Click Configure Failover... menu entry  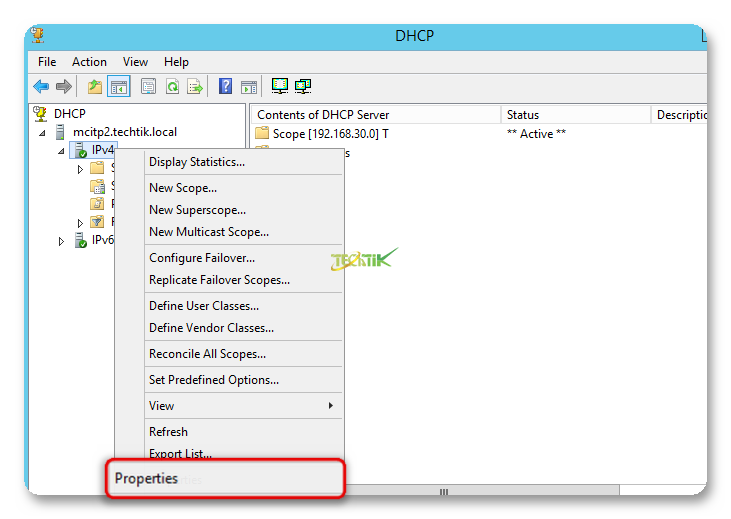tap(201, 258)
